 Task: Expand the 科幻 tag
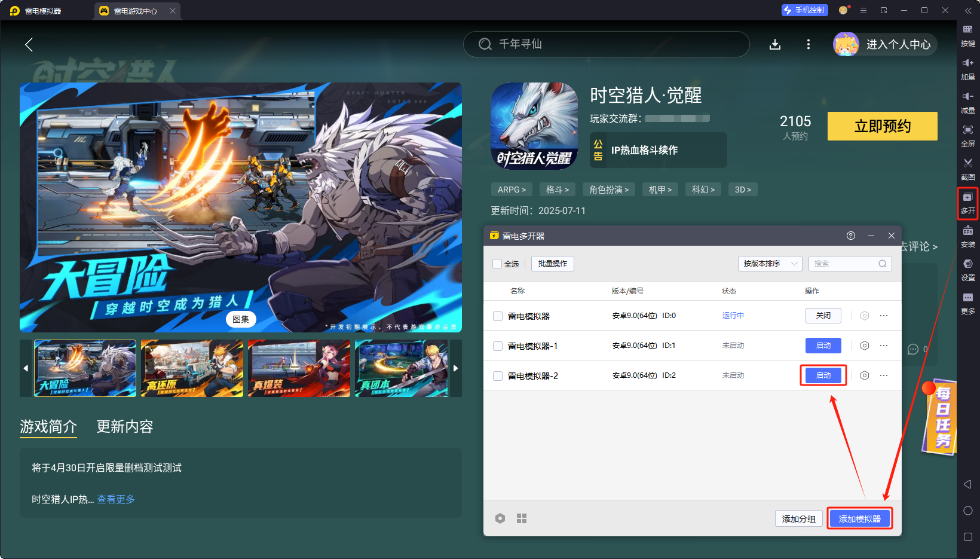pos(703,190)
